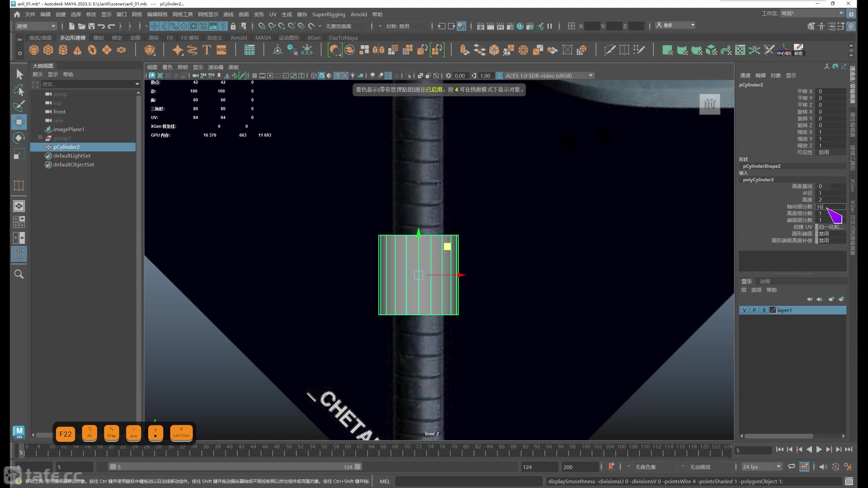Toggle audio mute speaker icon
Viewport: 868px width, 488px height.
(823, 467)
